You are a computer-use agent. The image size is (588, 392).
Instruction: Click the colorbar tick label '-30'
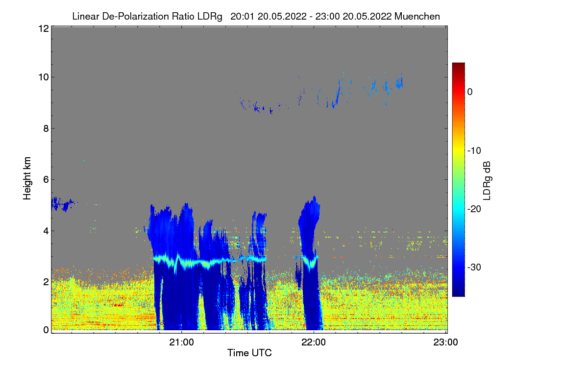[475, 267]
